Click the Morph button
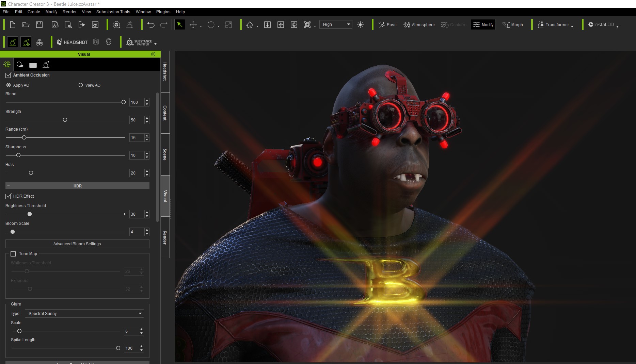This screenshot has height=364, width=636. click(513, 24)
